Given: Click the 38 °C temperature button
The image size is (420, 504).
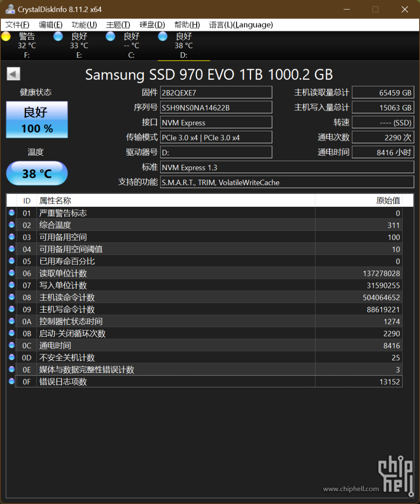Looking at the screenshot, I should click(x=37, y=173).
